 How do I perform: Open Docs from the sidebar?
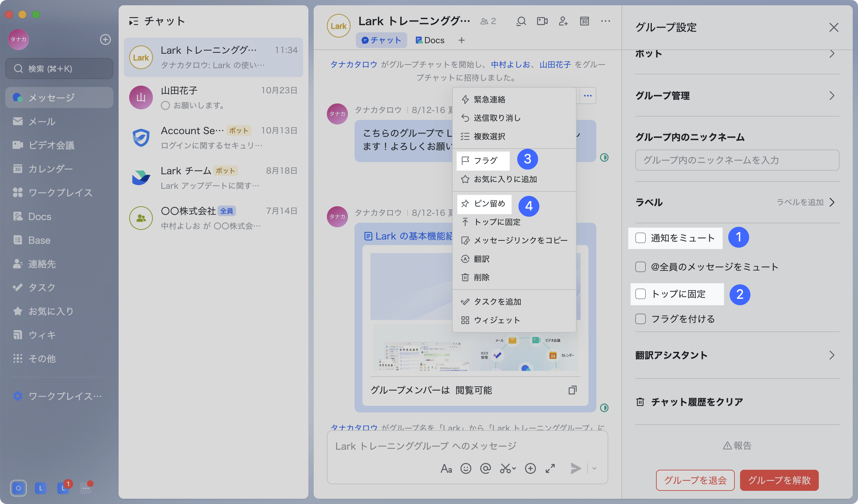point(39,216)
